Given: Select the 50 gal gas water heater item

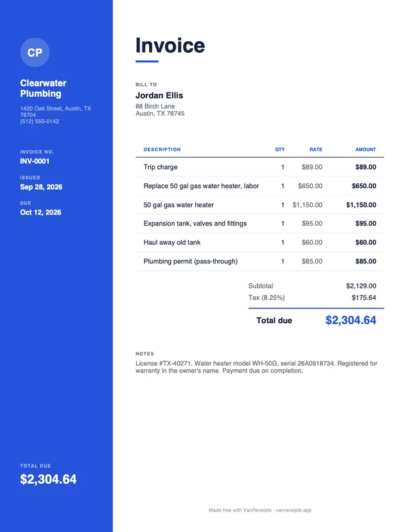Looking at the screenshot, I should 179,205.
